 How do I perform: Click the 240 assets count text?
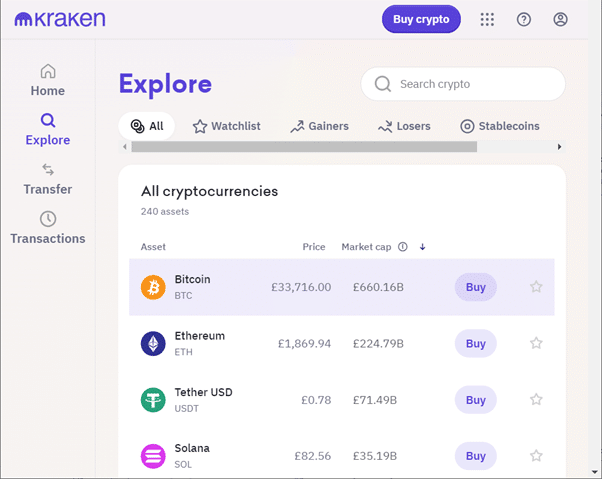[165, 211]
